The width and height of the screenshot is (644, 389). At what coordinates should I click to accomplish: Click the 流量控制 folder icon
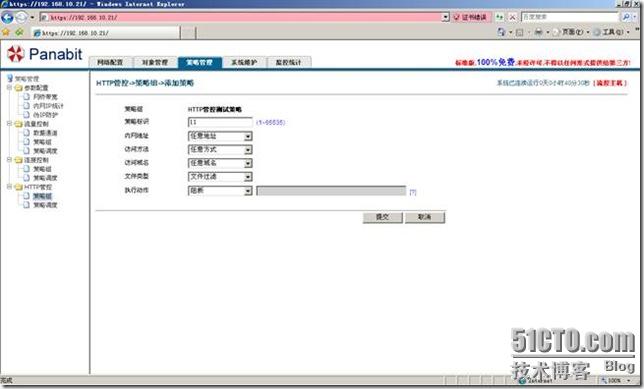click(18, 124)
